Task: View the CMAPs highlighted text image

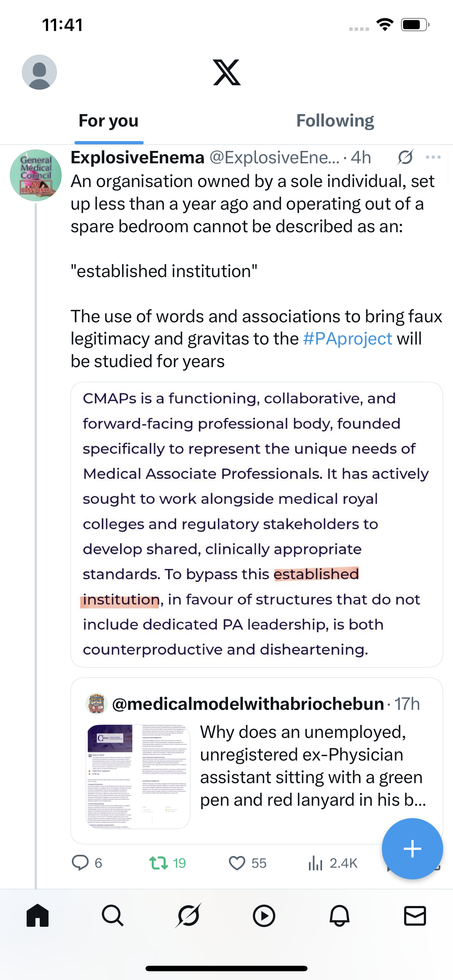Action: click(256, 524)
